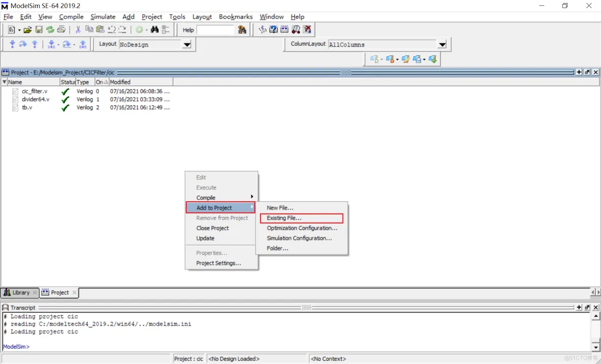Open the Simulate menu
The width and height of the screenshot is (601, 364).
coord(103,17)
